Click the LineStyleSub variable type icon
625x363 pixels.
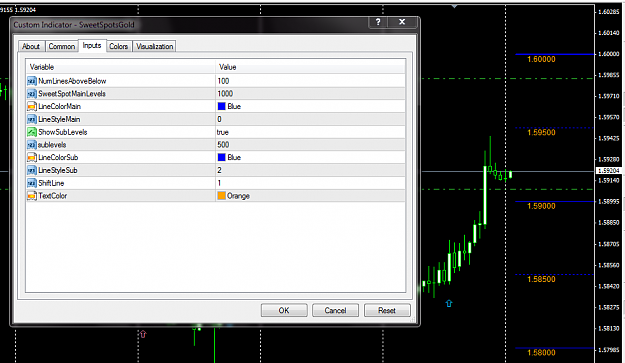point(32,171)
